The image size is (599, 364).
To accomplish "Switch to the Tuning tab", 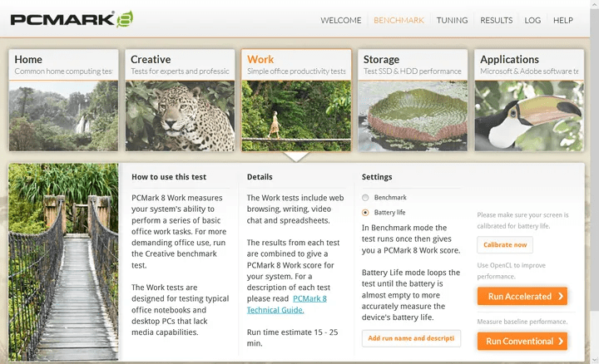I will click(x=452, y=20).
